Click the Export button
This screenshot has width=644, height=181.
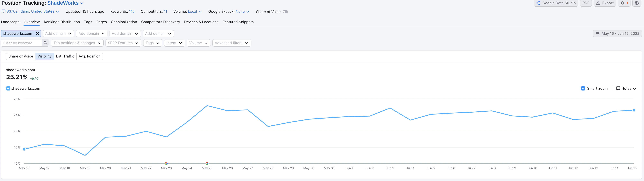coord(604,3)
